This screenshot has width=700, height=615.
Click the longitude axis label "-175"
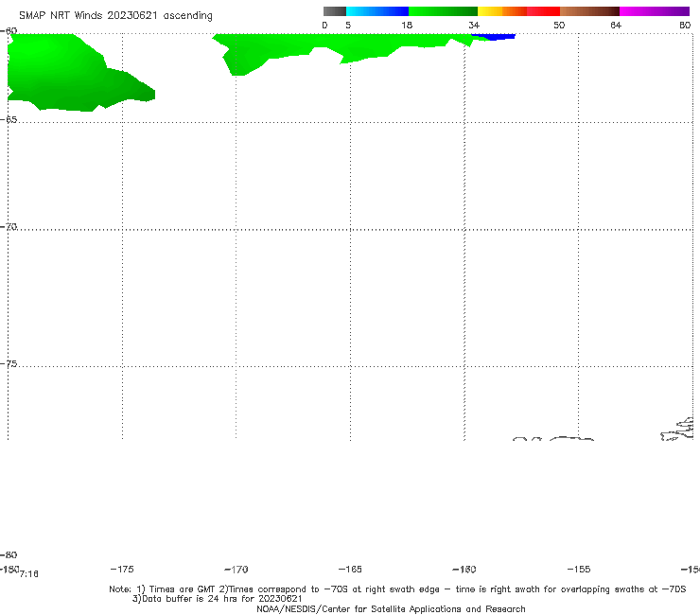click(122, 569)
